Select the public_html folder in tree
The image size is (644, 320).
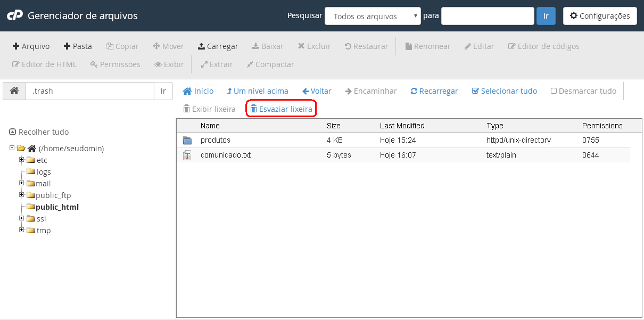(x=57, y=207)
